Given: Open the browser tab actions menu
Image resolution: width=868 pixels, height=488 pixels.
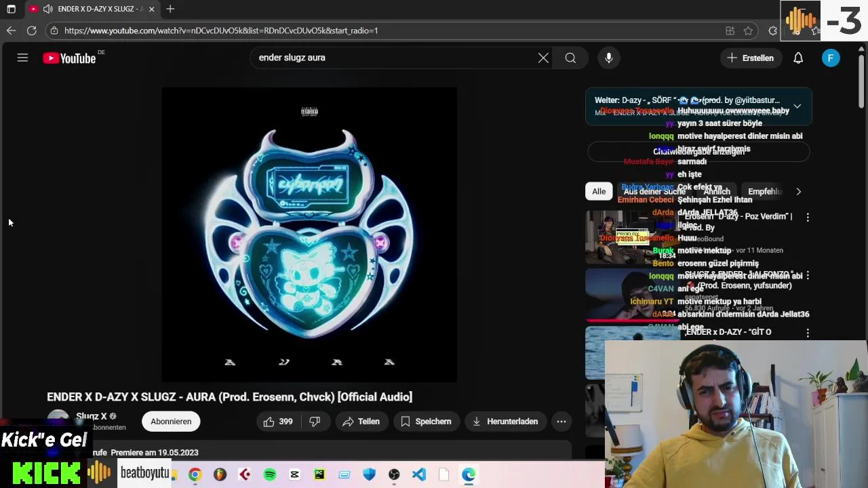Looking at the screenshot, I should pos(11,9).
